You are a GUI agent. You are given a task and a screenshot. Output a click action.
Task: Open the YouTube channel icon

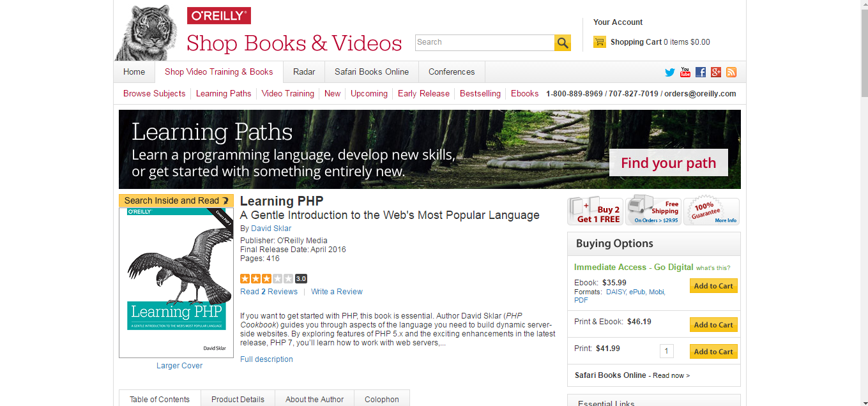(685, 72)
